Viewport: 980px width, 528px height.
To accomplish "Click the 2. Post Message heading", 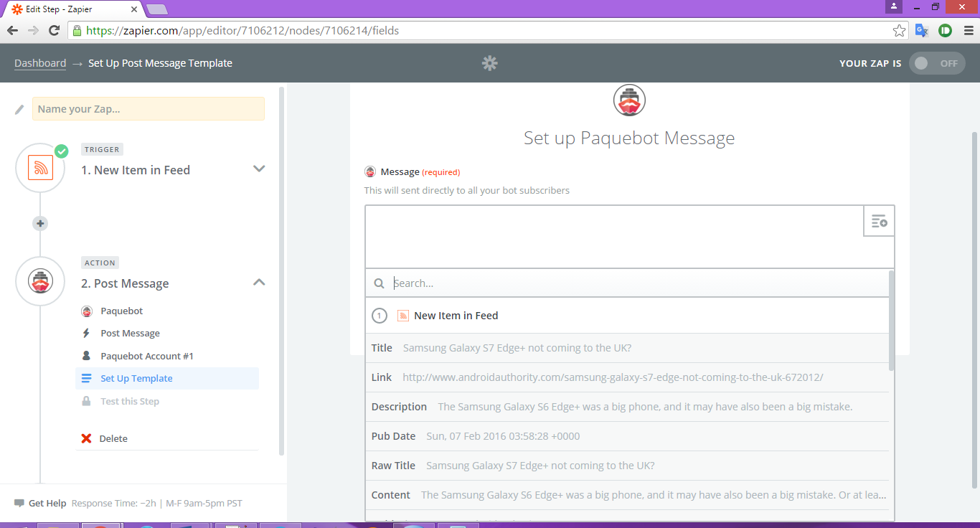I will click(x=125, y=283).
